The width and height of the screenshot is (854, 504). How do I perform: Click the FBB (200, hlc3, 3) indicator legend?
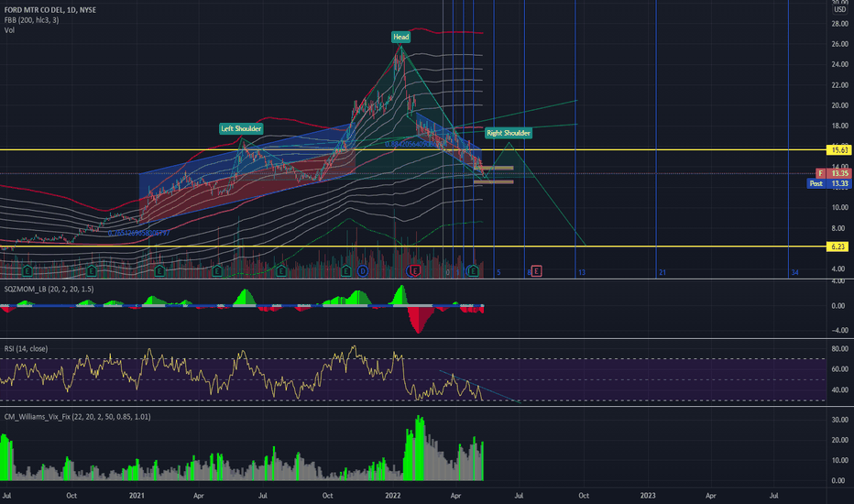[x=31, y=20]
